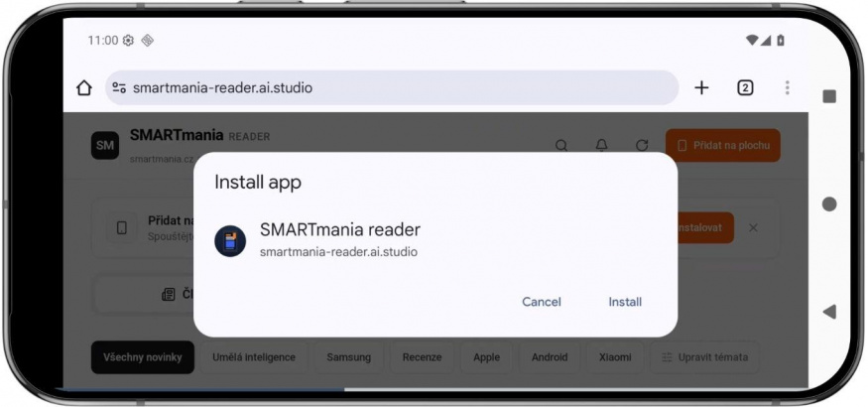Click the SMARTmania READER title text
The height and width of the screenshot is (407, 868).
click(199, 135)
